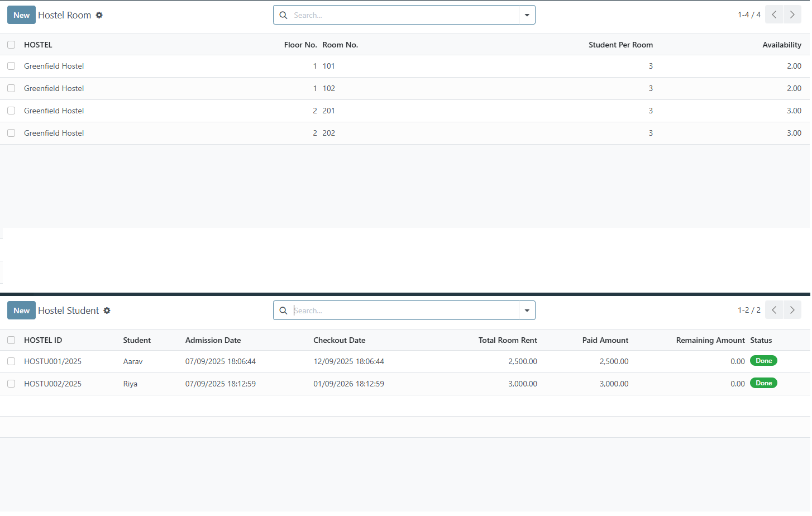Image resolution: width=812 pixels, height=516 pixels.
Task: Click the Hostel Student search magnifier icon
Action: 283,310
